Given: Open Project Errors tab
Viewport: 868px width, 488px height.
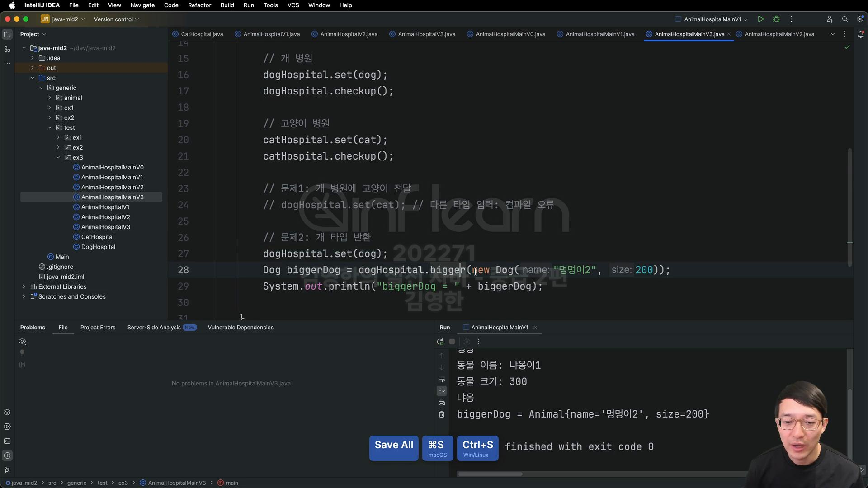Looking at the screenshot, I should coord(98,328).
